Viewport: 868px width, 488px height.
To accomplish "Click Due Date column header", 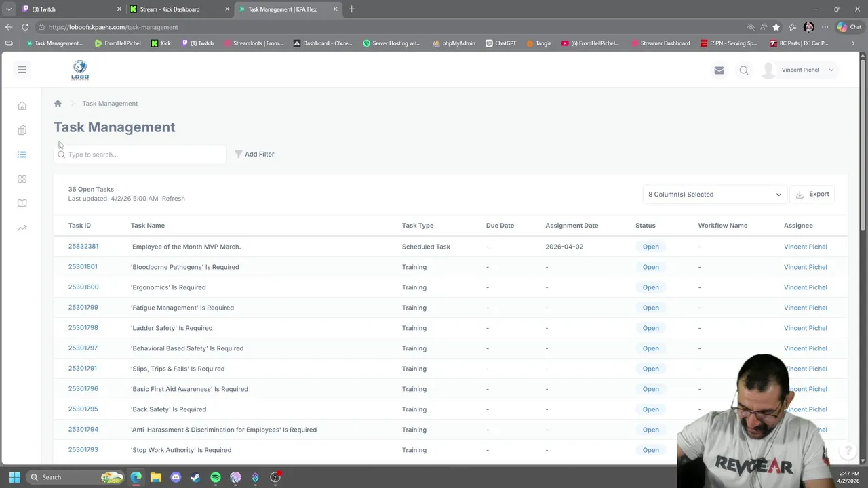I will pyautogui.click(x=500, y=226).
